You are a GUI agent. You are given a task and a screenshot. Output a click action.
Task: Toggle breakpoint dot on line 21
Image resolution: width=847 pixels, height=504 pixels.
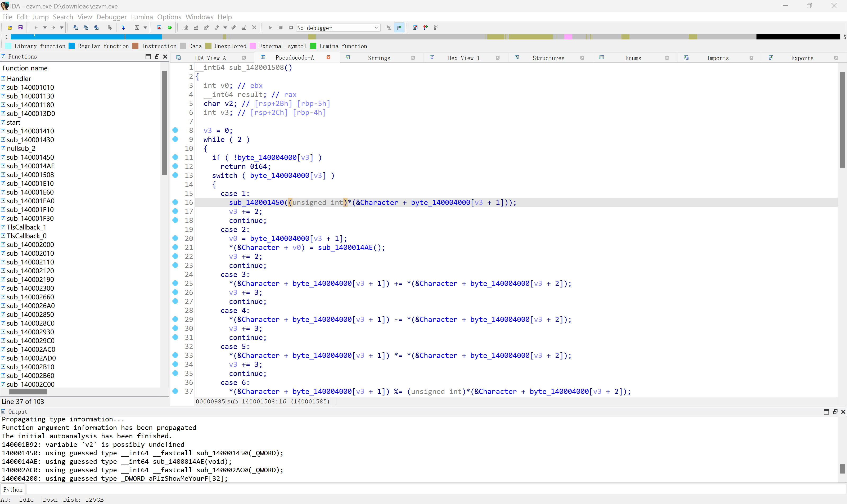[175, 247]
